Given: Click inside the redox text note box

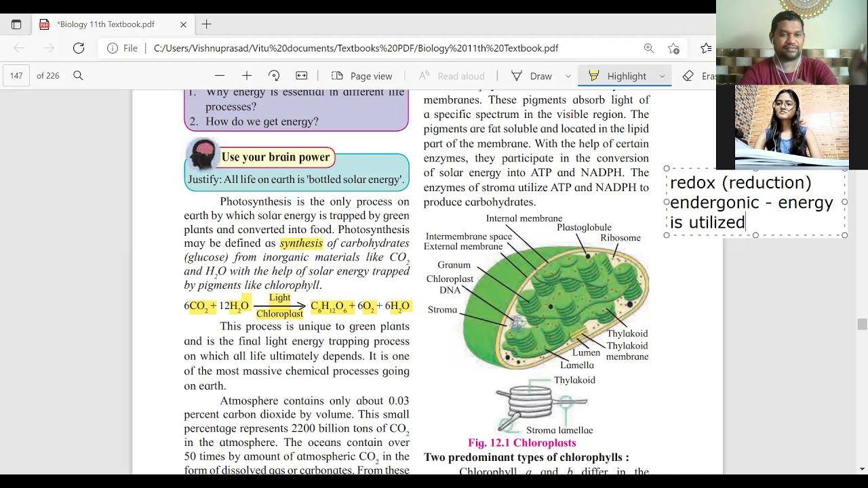Looking at the screenshot, I should click(x=755, y=202).
